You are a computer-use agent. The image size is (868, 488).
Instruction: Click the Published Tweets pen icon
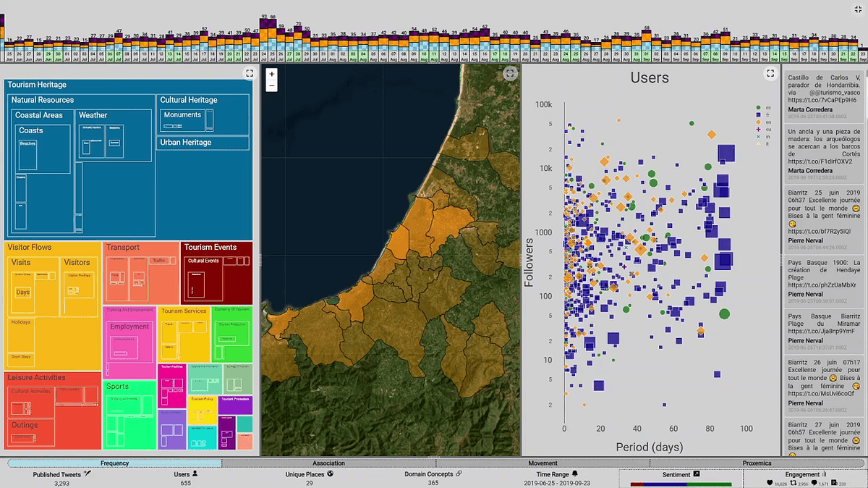pyautogui.click(x=87, y=474)
